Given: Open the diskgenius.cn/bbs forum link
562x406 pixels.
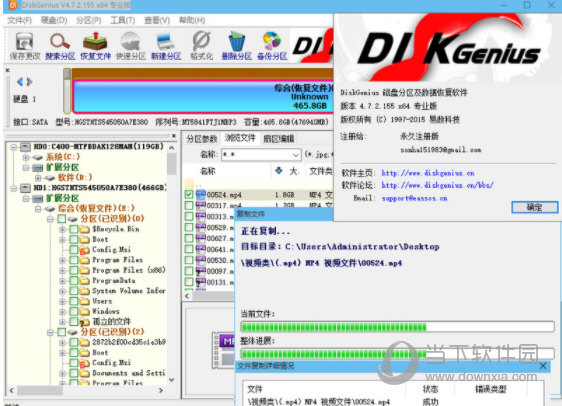Looking at the screenshot, I should pyautogui.click(x=437, y=185).
